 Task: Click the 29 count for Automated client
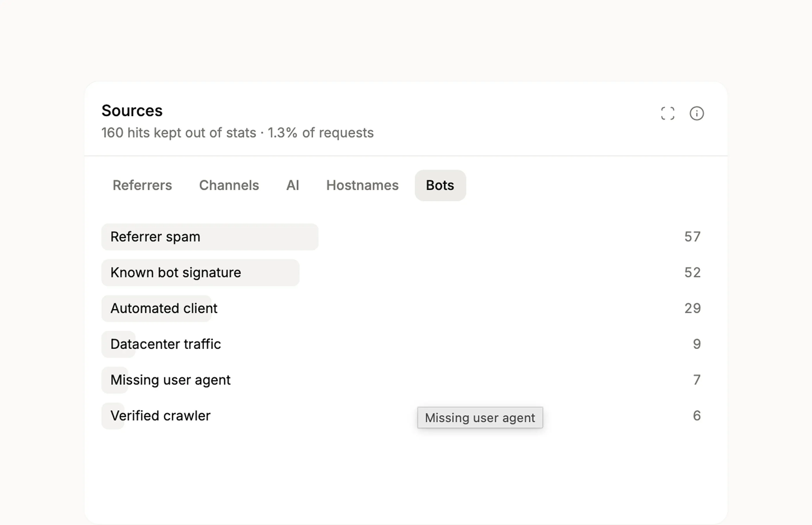coord(692,309)
